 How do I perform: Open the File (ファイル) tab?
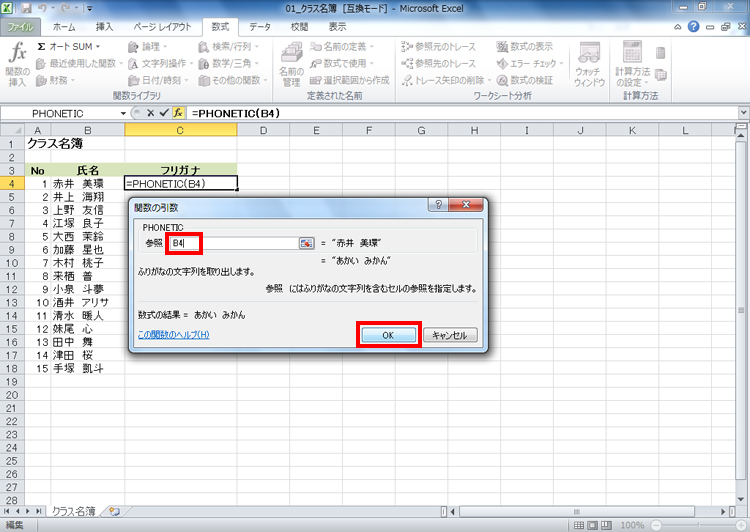pos(20,27)
